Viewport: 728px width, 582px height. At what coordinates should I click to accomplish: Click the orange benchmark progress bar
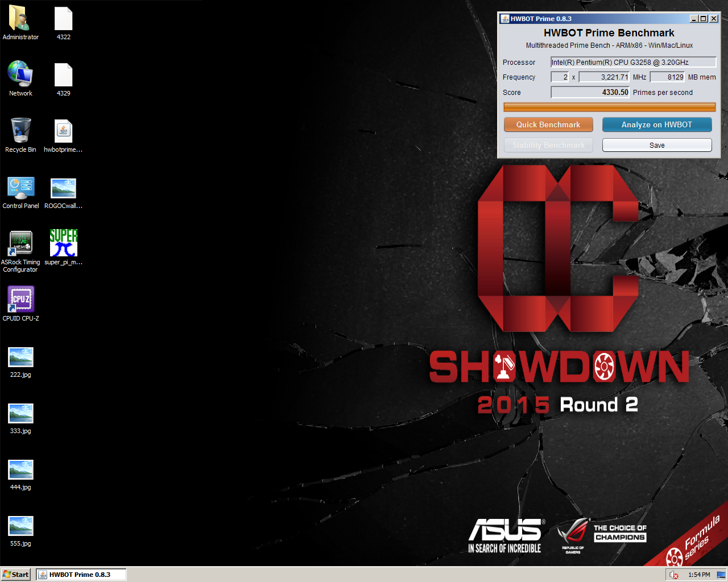pyautogui.click(x=610, y=107)
